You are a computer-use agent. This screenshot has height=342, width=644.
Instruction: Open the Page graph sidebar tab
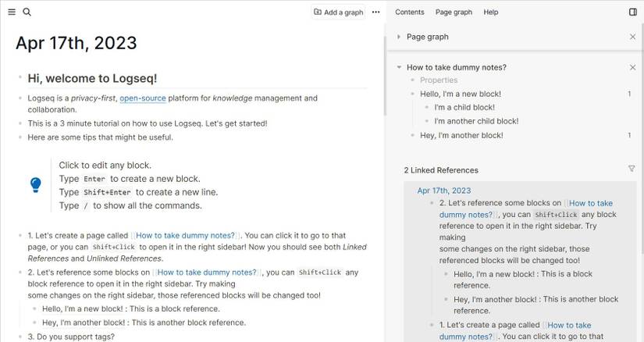point(454,12)
